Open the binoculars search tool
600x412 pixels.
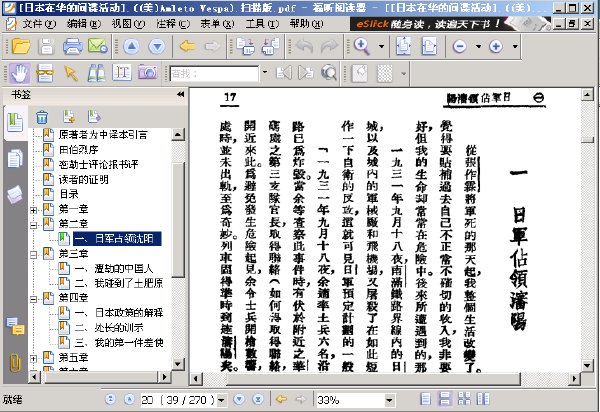[x=96, y=73]
